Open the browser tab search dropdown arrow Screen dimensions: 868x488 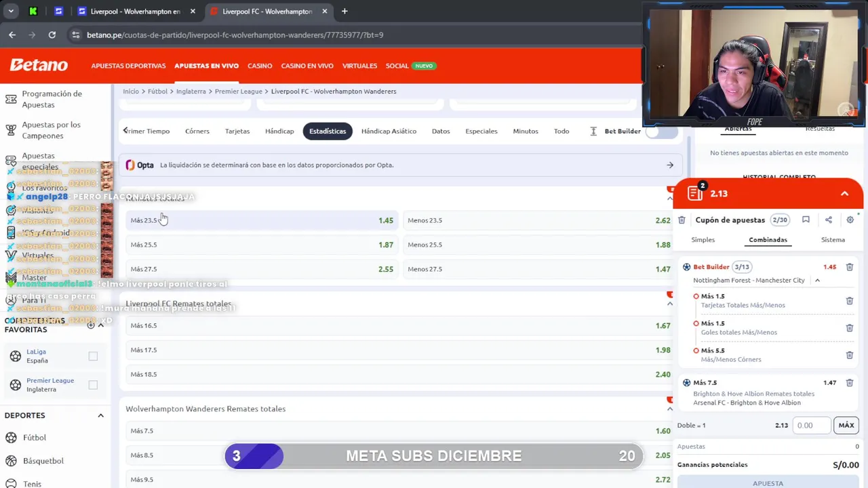point(11,12)
